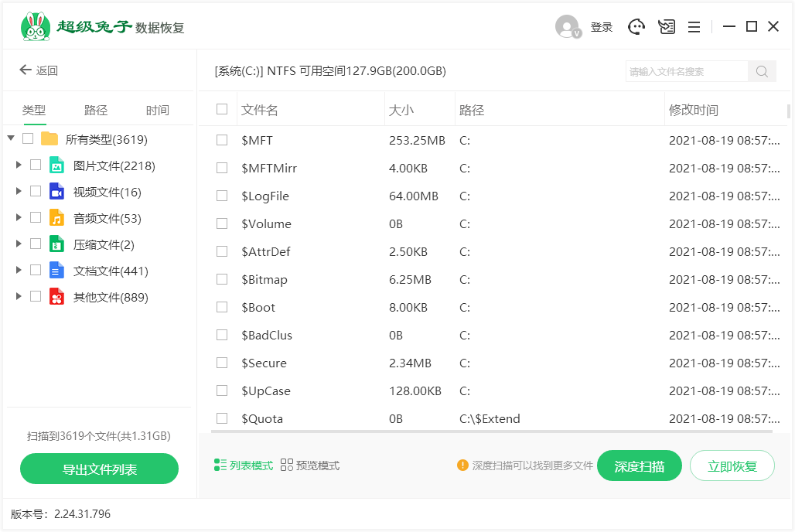Collapse the 所有类型 tree node
The image size is (795, 532).
click(x=11, y=138)
